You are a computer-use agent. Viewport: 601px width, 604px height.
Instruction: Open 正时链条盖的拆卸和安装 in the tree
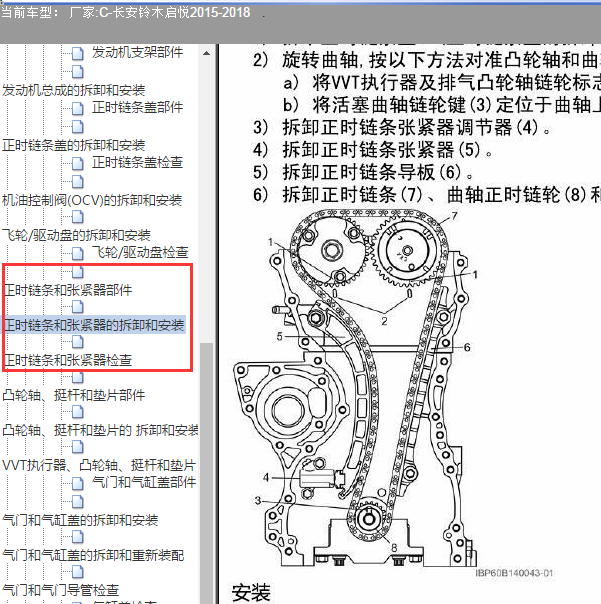pos(74,145)
